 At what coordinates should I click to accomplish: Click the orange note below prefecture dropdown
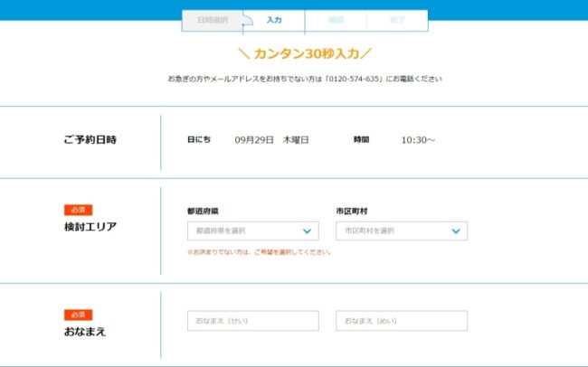(259, 252)
